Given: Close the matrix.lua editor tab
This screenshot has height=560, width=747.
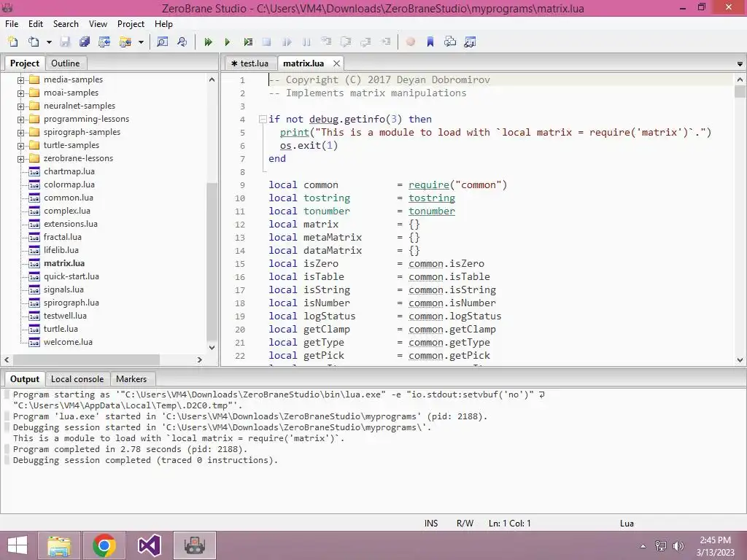Looking at the screenshot, I should [337, 63].
